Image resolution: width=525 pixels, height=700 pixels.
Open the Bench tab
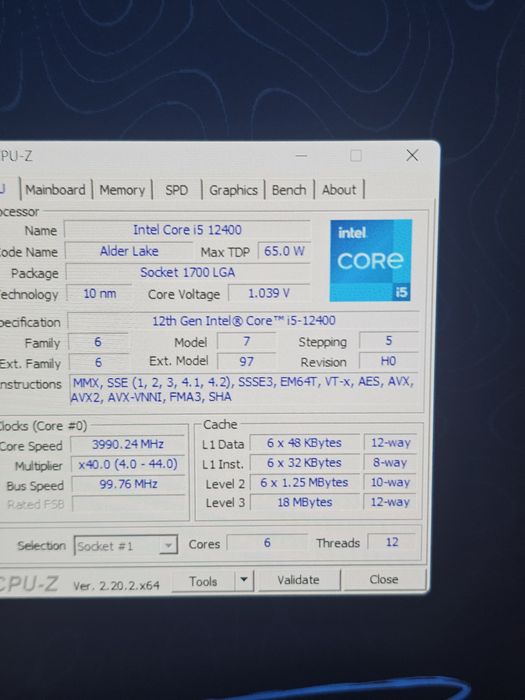tap(289, 190)
